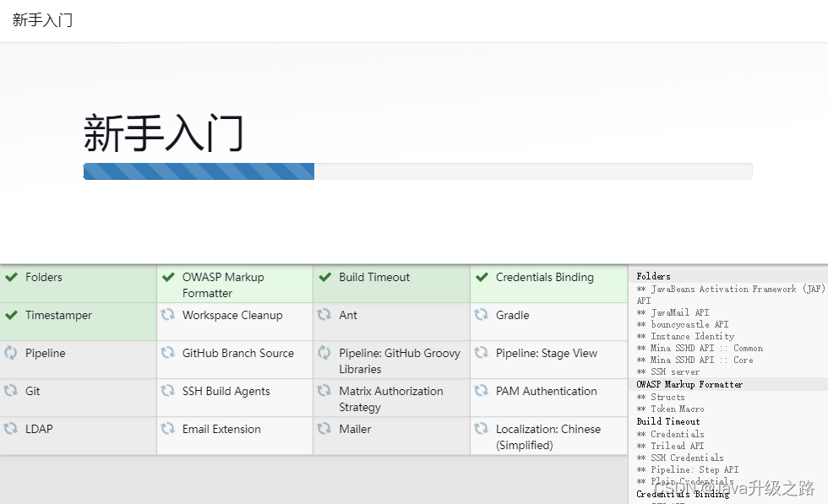
Task: Click the Structs log entry
Action: tap(661, 397)
